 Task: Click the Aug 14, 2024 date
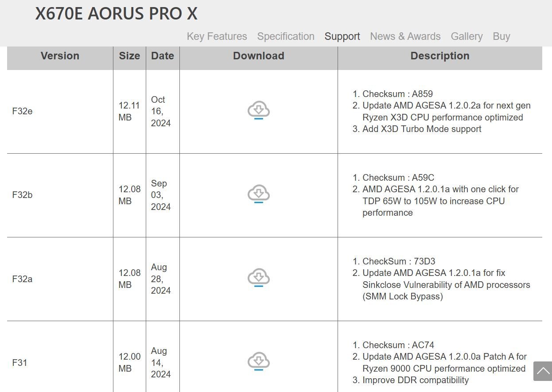pyautogui.click(x=161, y=362)
